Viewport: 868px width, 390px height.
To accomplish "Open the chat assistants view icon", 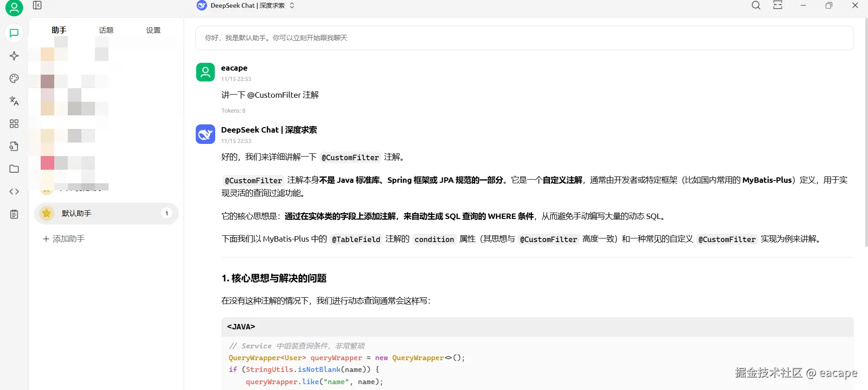I will pos(14,33).
